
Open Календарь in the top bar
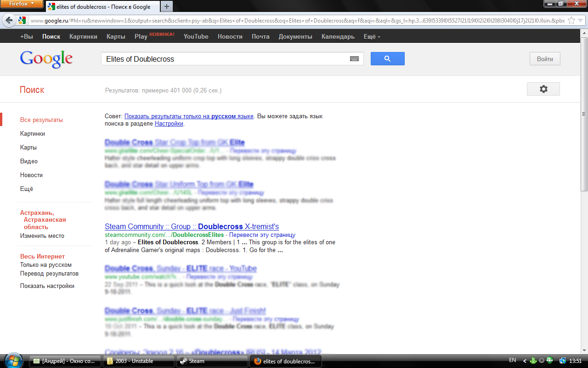pos(338,36)
